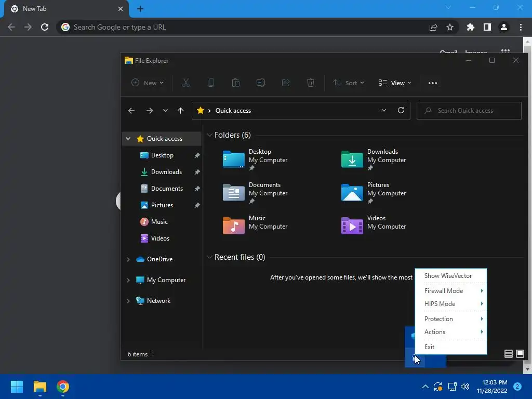The image size is (532, 399).
Task: Click the Share icon in File Explorer toolbar
Action: [286, 83]
